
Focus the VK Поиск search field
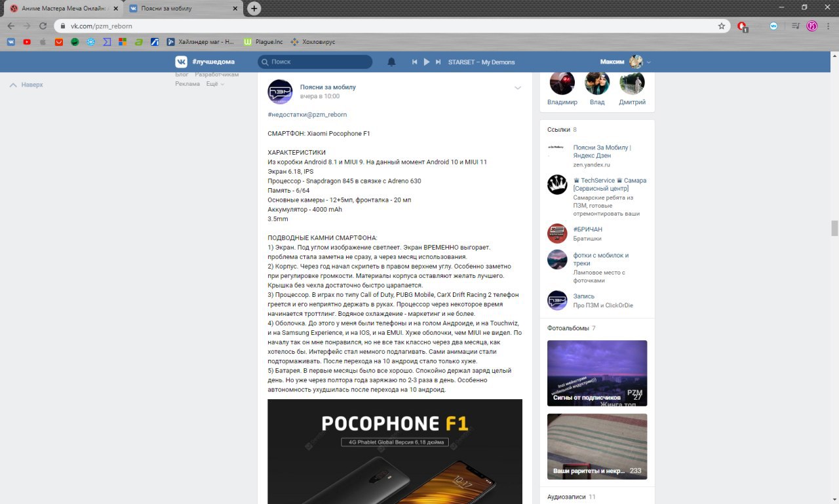point(315,62)
